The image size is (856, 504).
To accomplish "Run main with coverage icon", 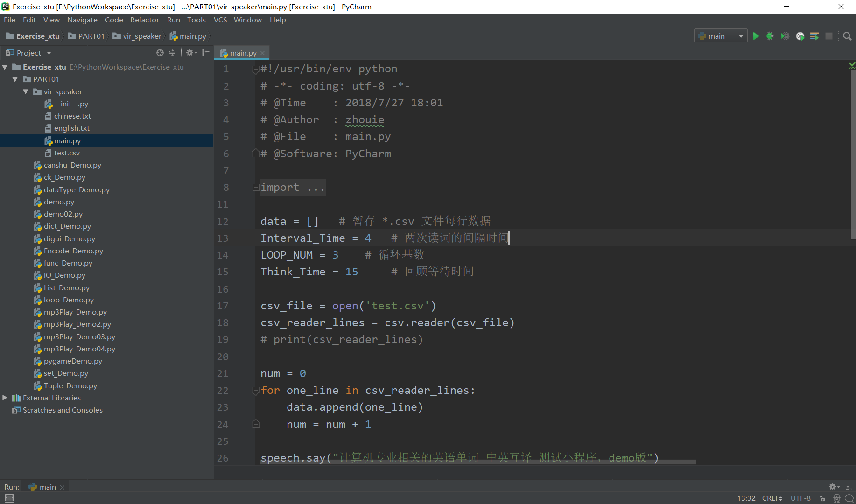I will click(785, 36).
